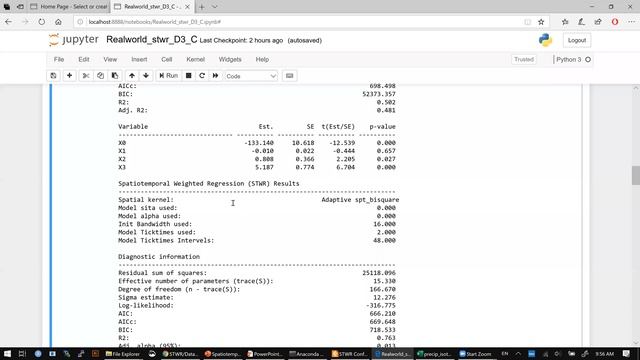640x360 pixels.
Task: Show the tab list dropdown chevron
Action: pos(214,7)
